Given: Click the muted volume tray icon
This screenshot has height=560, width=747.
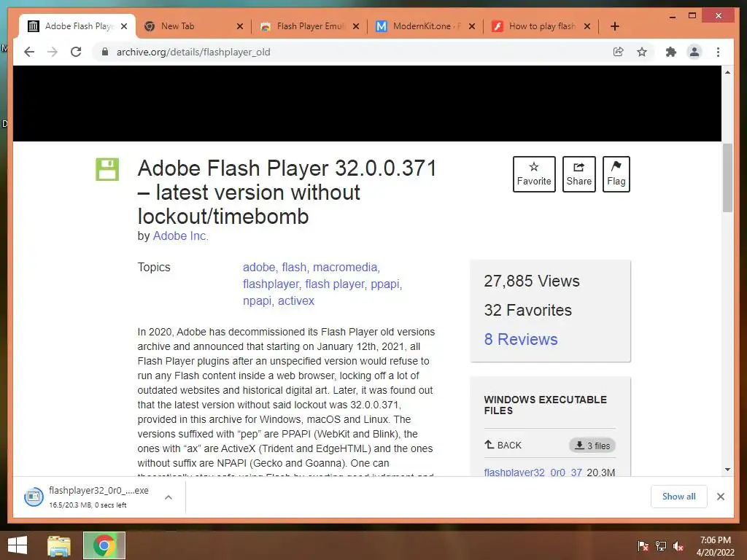Looking at the screenshot, I should [678, 546].
